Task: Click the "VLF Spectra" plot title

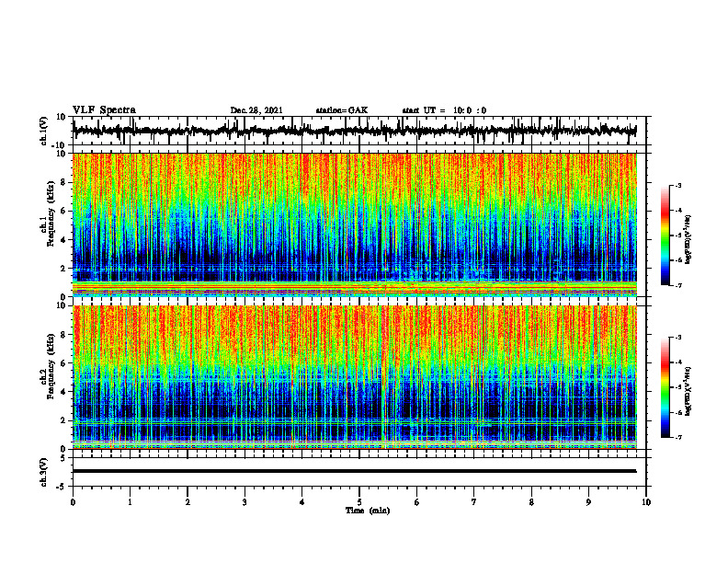Action: point(104,110)
